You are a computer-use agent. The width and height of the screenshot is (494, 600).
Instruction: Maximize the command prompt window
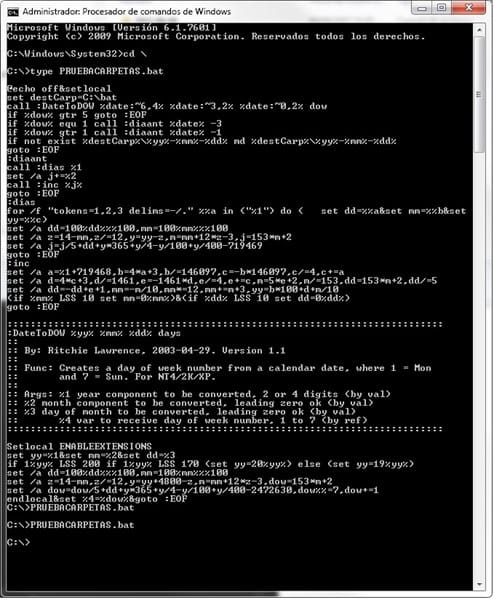[442, 8]
